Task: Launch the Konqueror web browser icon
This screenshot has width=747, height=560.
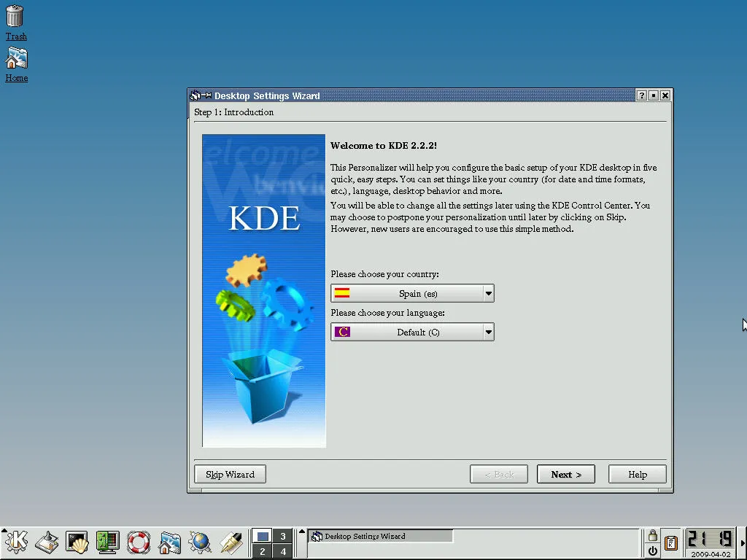Action: point(200,542)
